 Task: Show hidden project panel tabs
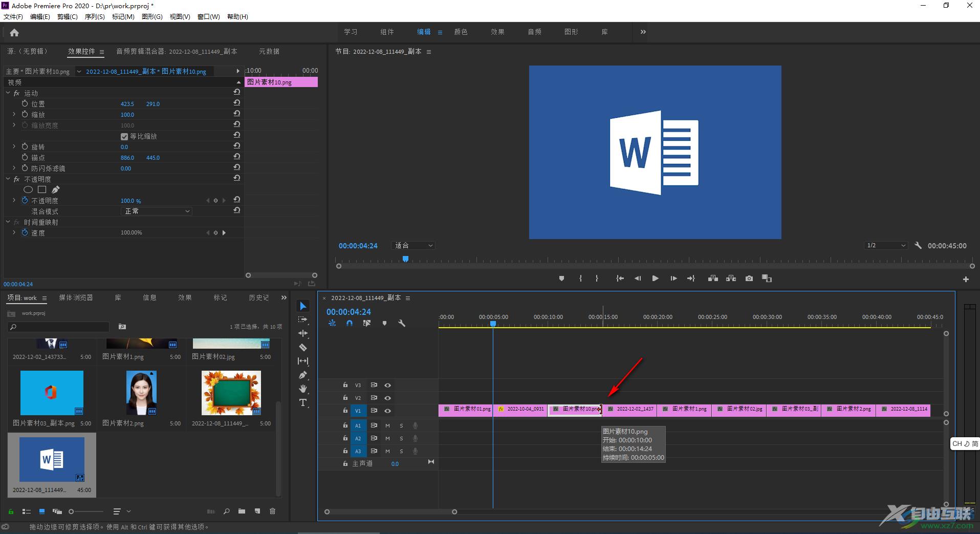click(x=284, y=297)
